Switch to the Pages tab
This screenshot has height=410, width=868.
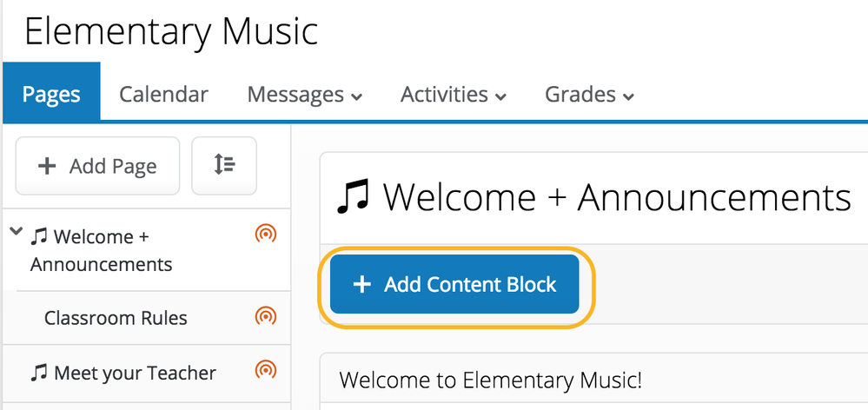click(x=51, y=94)
